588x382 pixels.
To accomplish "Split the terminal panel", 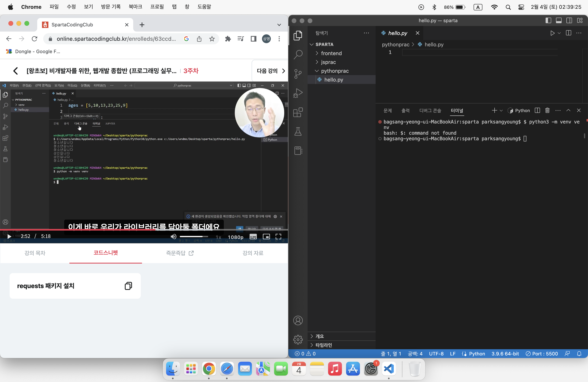I will pos(537,110).
